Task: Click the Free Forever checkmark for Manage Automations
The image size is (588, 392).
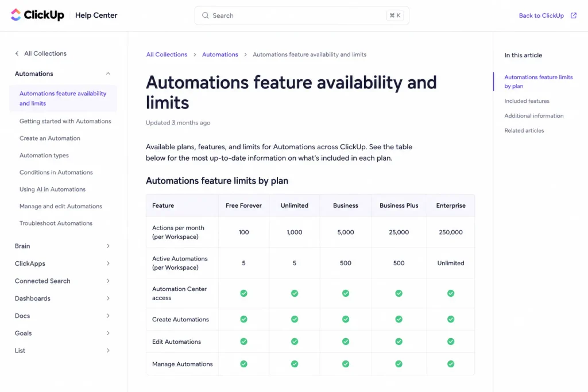Action: [x=243, y=364]
